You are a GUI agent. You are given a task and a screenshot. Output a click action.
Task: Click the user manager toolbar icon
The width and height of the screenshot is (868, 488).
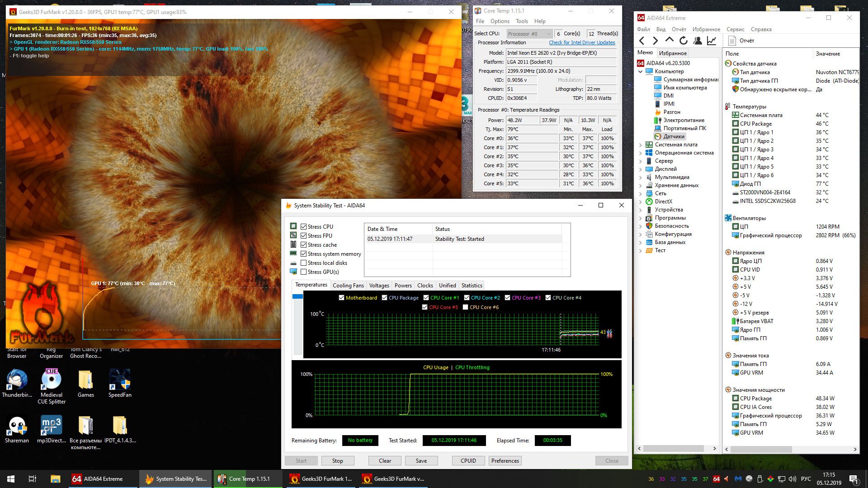(x=698, y=41)
